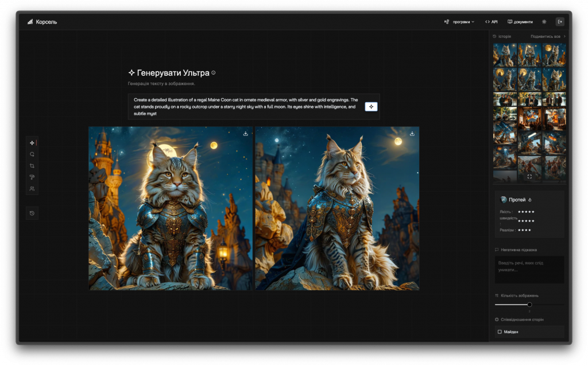Select the paint roller tool in left sidebar

point(32,177)
